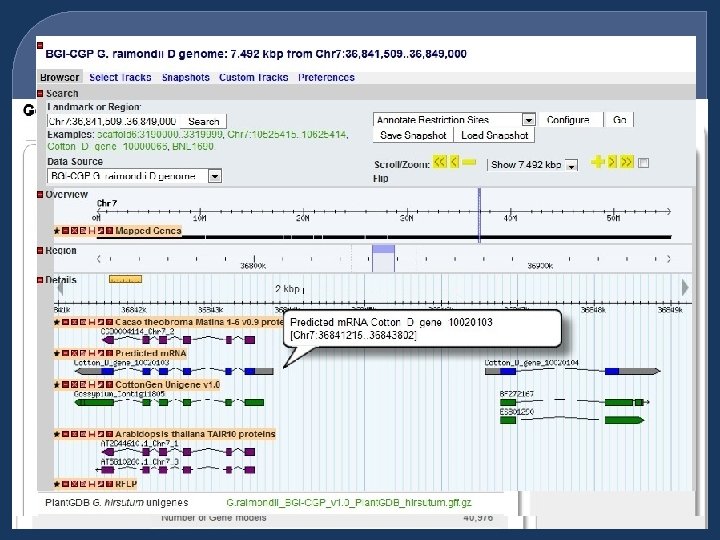Click example link Cotton_D_gene_10000065

(109, 146)
